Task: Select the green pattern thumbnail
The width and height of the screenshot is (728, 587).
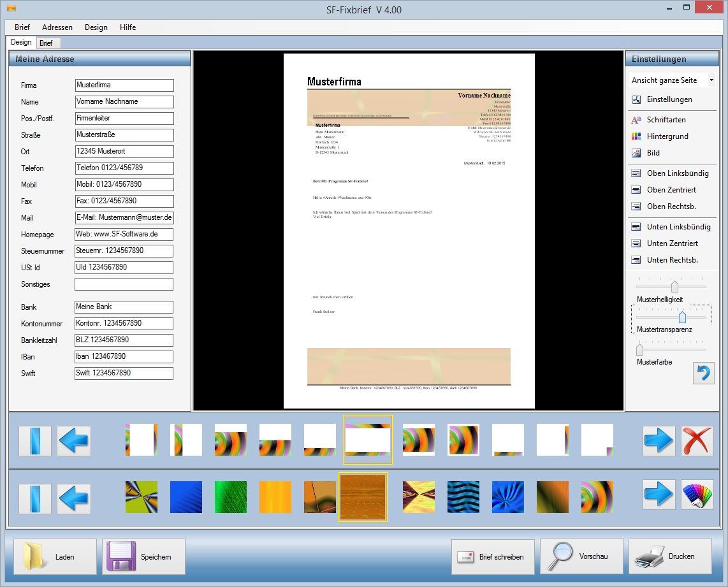Action: click(231, 497)
